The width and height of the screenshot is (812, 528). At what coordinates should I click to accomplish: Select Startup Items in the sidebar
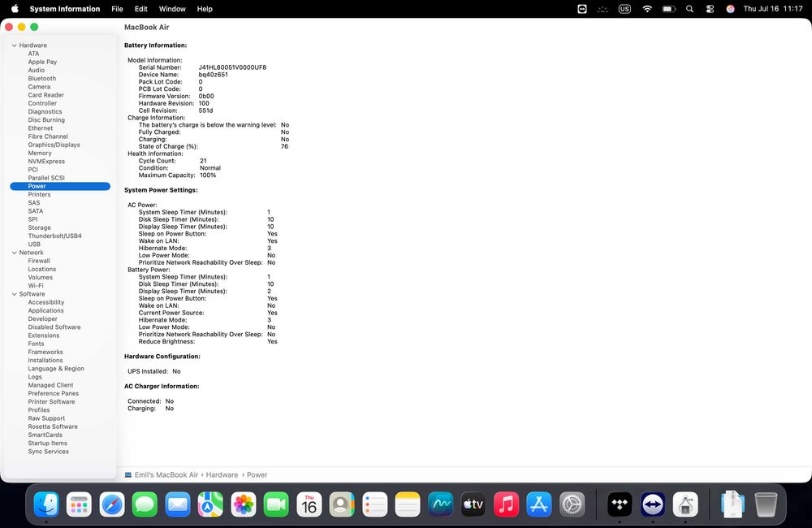(48, 444)
